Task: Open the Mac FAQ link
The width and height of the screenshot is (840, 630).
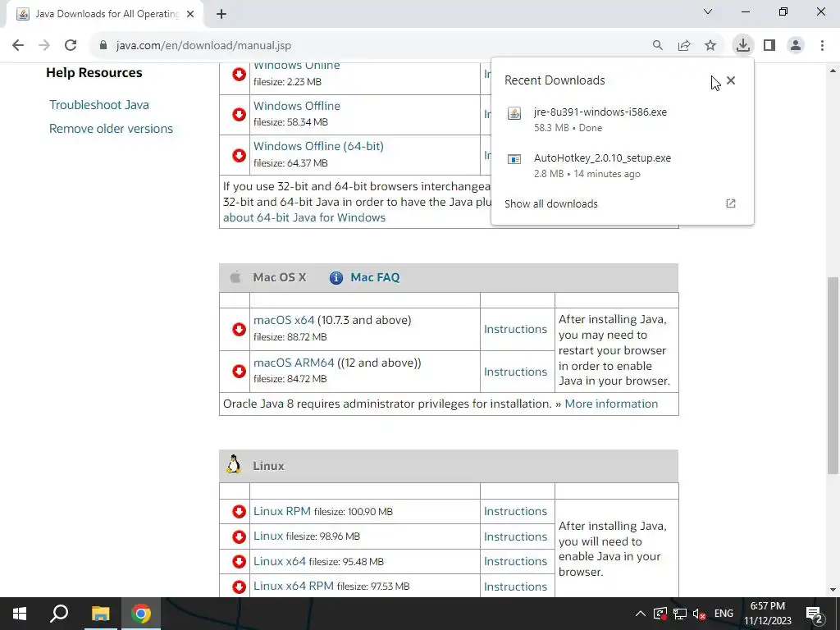Action: 375,277
